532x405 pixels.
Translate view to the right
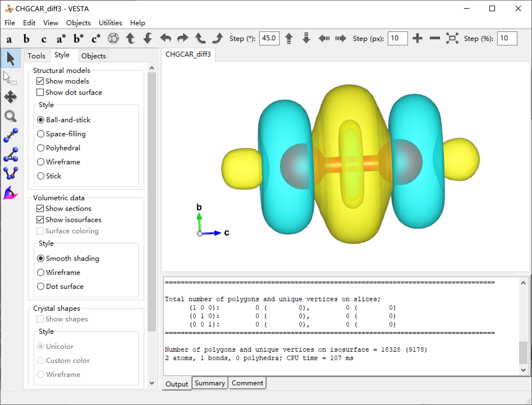341,38
